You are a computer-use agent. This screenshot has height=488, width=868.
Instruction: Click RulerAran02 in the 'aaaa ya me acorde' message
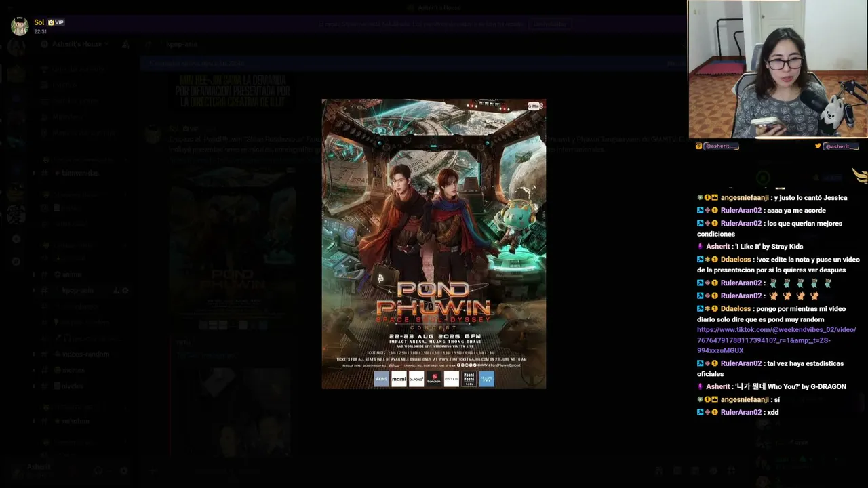tap(741, 211)
